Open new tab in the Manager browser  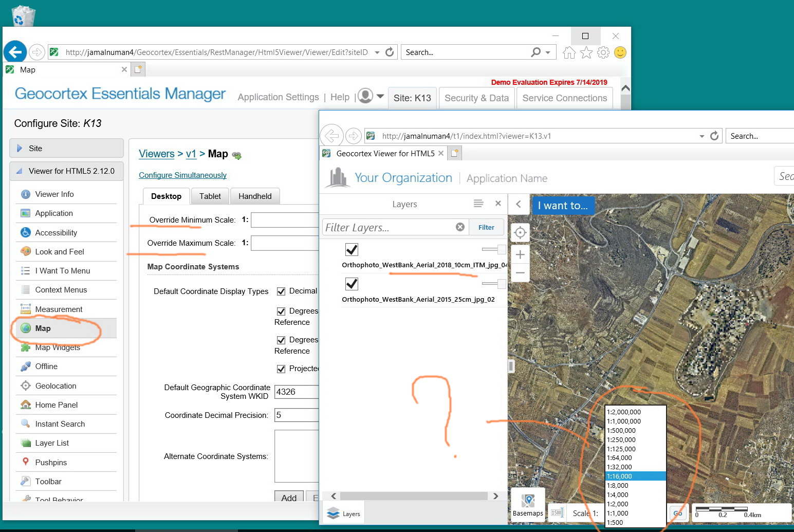point(138,69)
